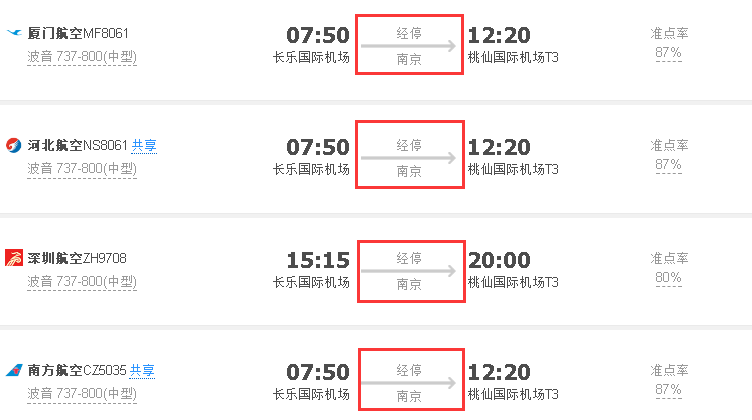Click the 87% punctuality rate of MF8061
Screen dimensions: 752x420
(x=668, y=53)
